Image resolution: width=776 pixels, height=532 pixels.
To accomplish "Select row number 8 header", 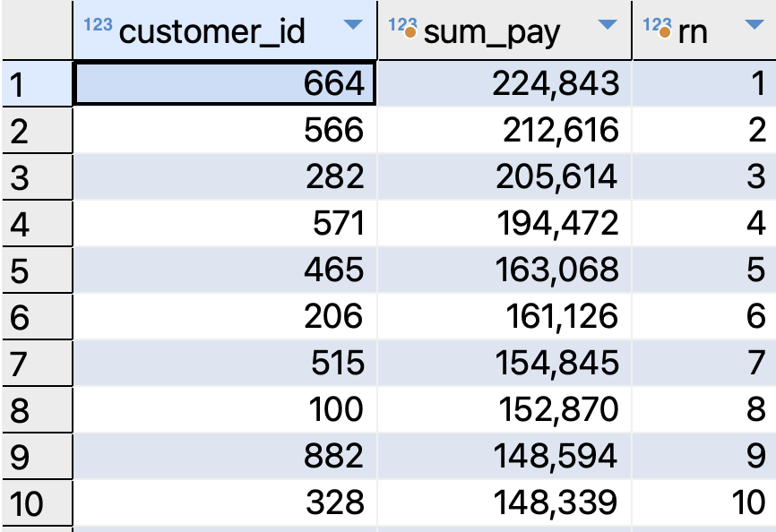I will click(37, 409).
